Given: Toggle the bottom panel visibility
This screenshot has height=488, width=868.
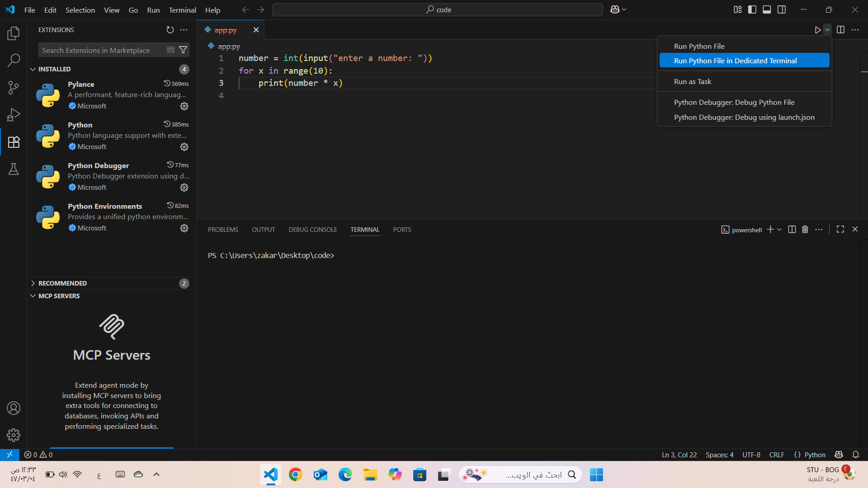Looking at the screenshot, I should (767, 9).
